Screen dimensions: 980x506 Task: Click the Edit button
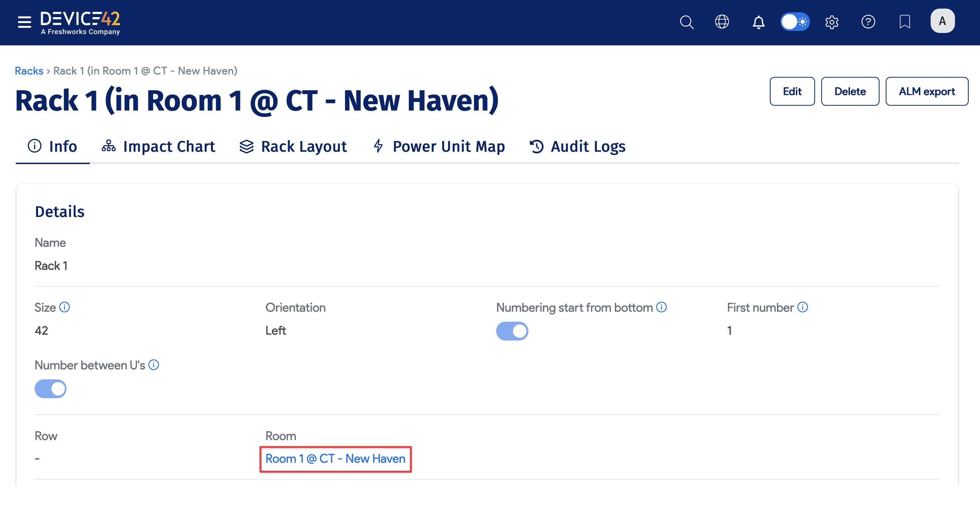tap(792, 91)
